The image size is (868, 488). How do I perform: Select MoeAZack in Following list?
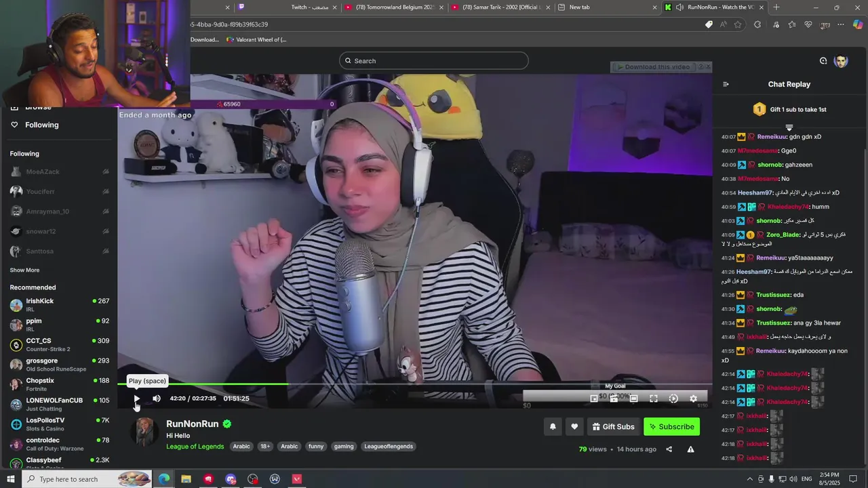pos(59,172)
